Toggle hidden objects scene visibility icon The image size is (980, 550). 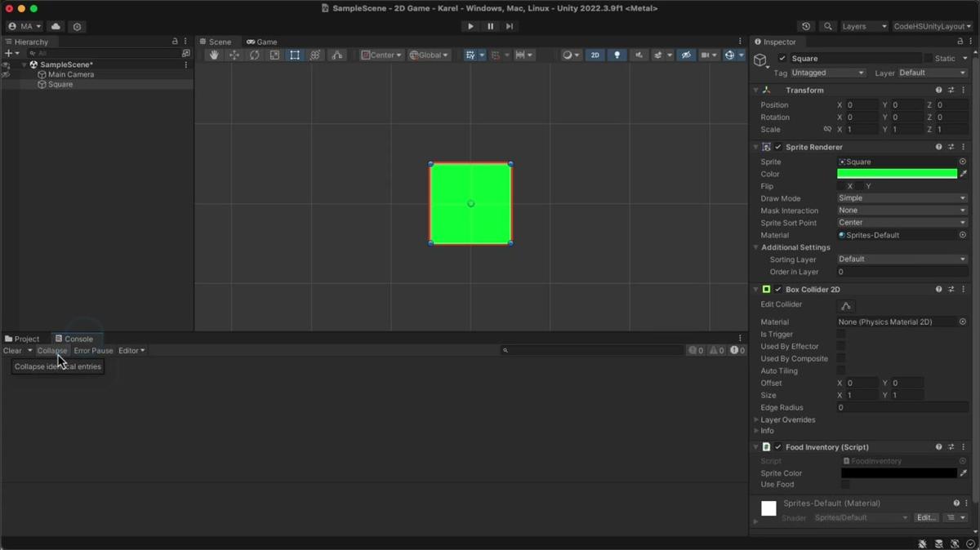686,55
